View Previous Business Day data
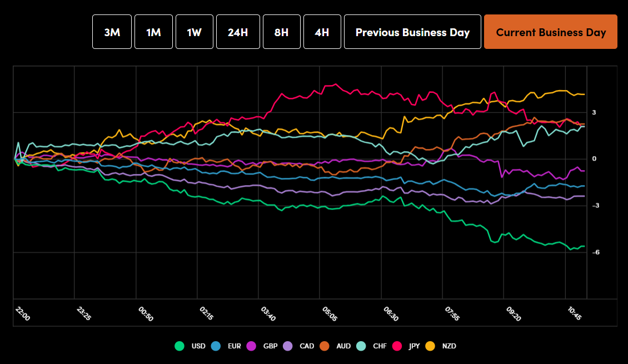The image size is (628, 364). tap(412, 32)
